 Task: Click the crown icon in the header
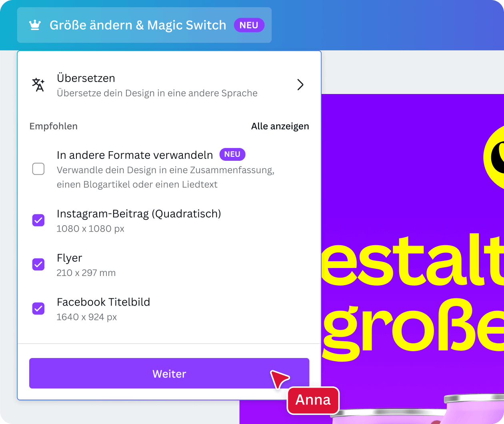[x=35, y=25]
